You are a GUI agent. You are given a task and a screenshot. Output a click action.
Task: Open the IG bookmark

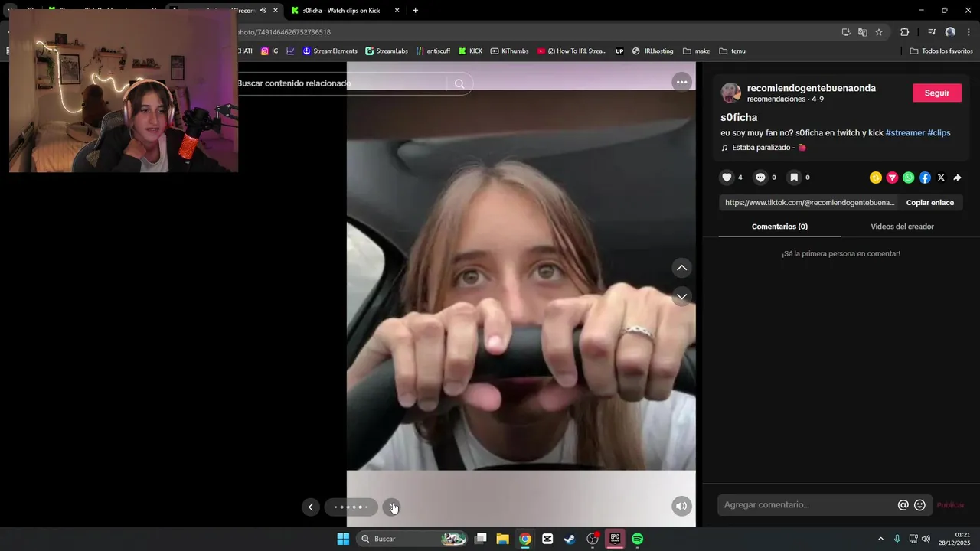(269, 51)
